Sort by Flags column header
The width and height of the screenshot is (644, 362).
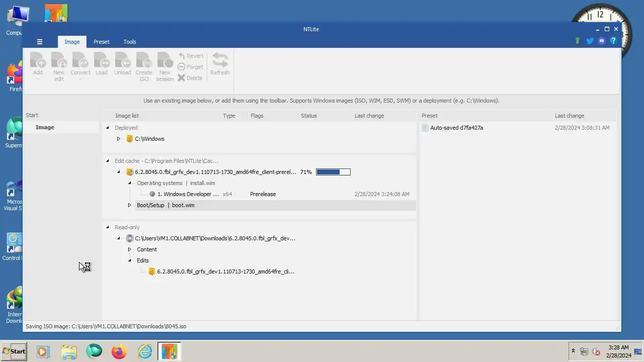(x=273, y=116)
